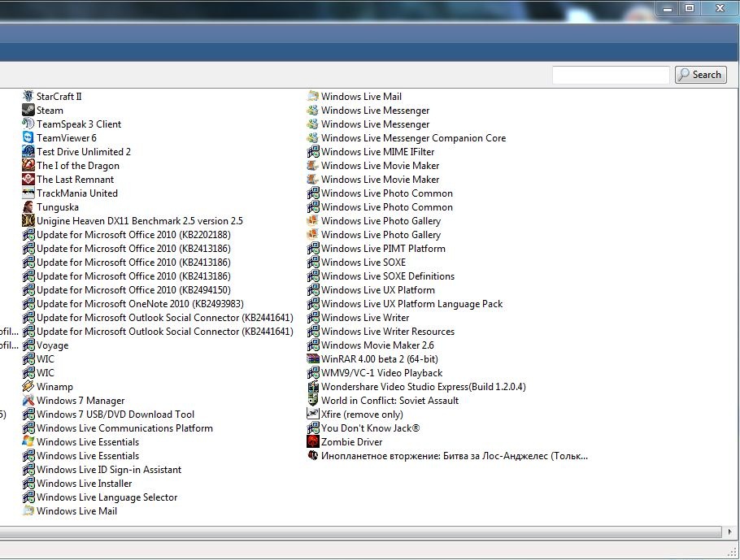Select "Update for Microsoft OneNote 2010 (KB2493983)"
This screenshot has height=560, width=740.
click(140, 303)
